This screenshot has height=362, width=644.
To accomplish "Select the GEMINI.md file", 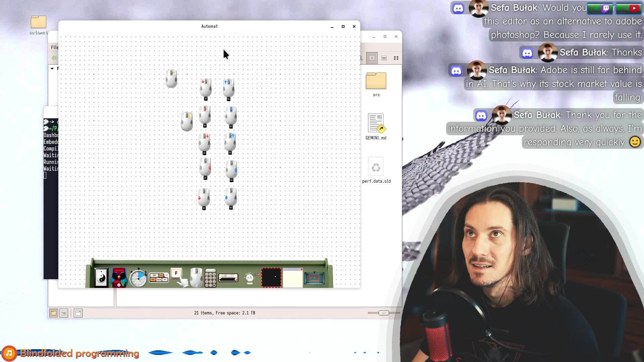I will point(376,123).
